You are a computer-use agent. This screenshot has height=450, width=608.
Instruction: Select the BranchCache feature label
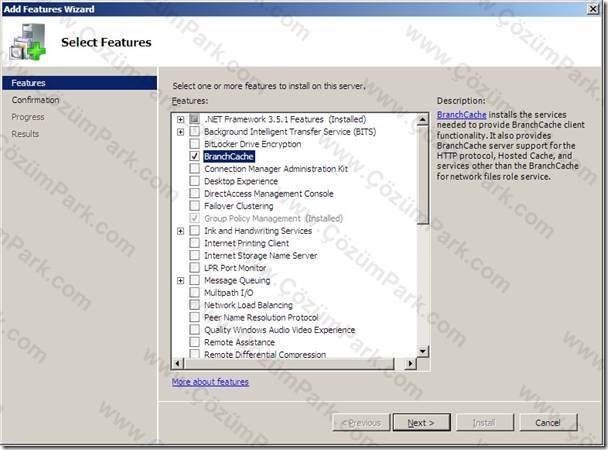229,157
